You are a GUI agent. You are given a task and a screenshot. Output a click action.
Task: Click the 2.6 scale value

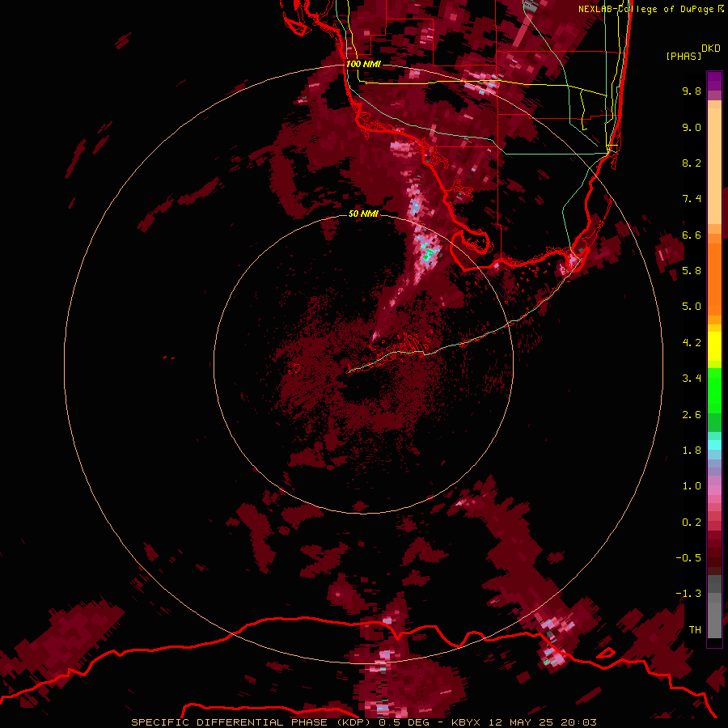tap(692, 415)
